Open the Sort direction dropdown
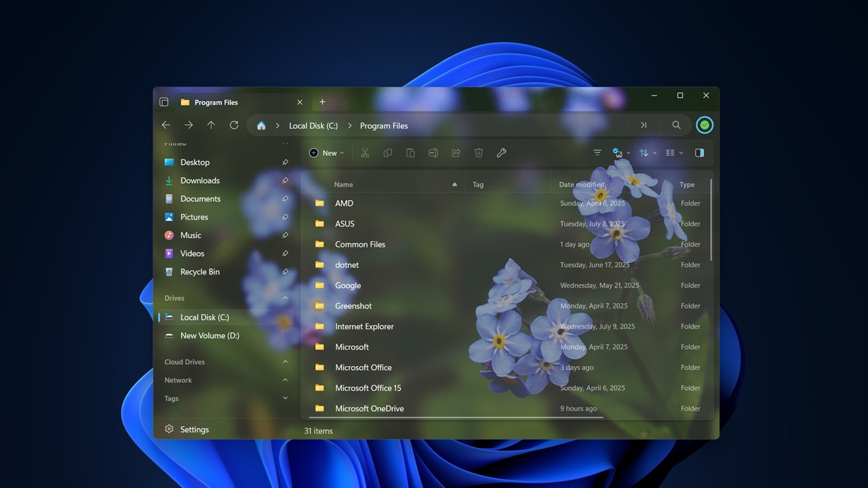 [x=648, y=152]
